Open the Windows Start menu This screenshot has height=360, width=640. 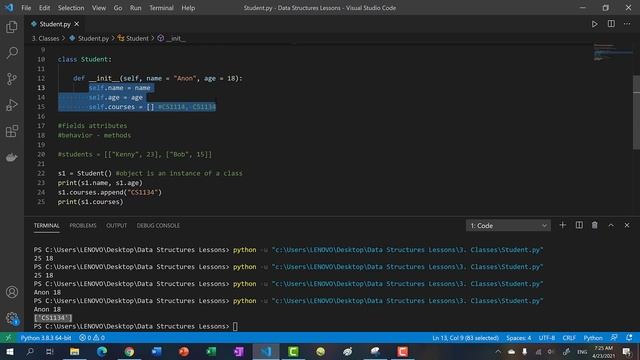pyautogui.click(x=9, y=352)
